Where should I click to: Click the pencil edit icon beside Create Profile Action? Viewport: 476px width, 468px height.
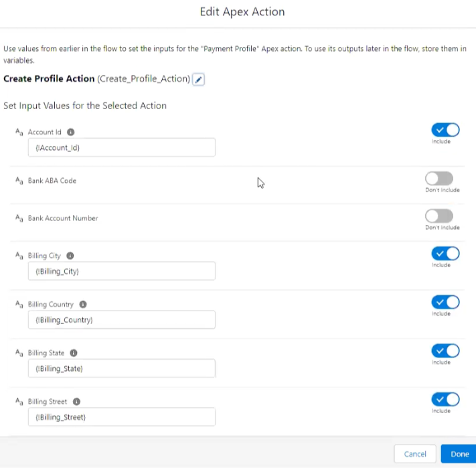click(x=199, y=80)
